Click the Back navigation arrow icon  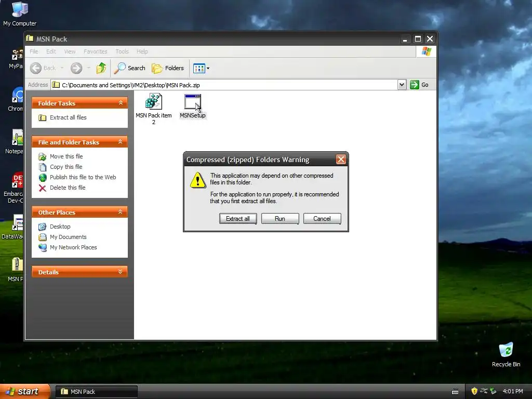[36, 68]
